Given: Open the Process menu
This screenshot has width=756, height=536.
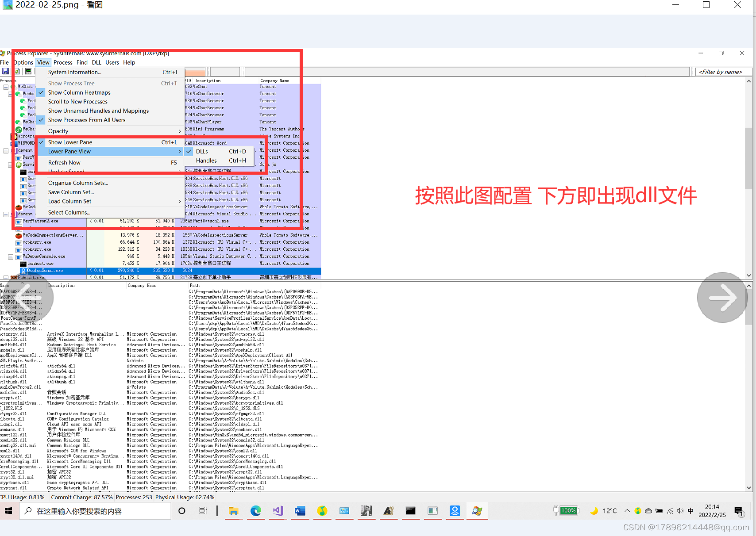Looking at the screenshot, I should pos(63,62).
